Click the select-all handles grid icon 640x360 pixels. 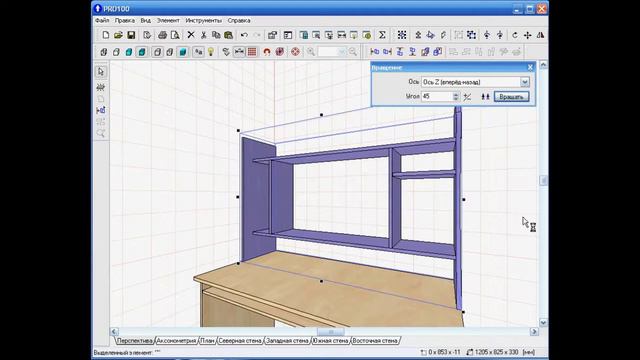tap(402, 35)
